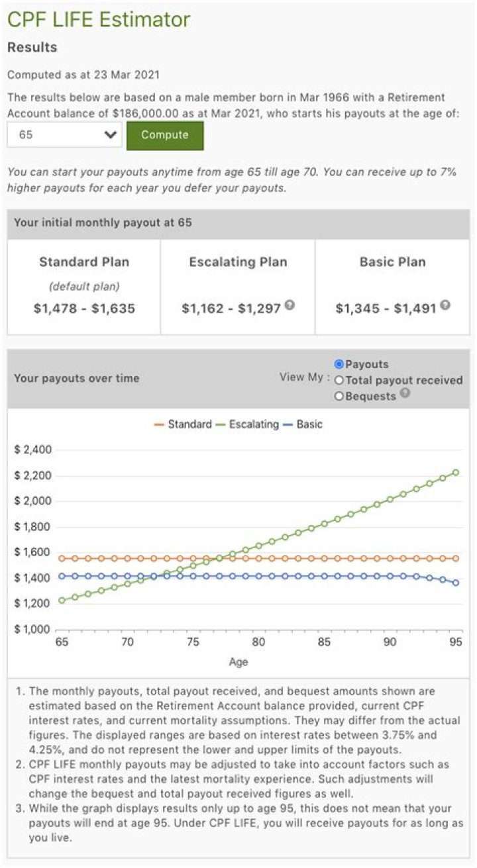Show Bequests on the chart
Image resolution: width=477 pixels, height=868 pixels.
[339, 396]
